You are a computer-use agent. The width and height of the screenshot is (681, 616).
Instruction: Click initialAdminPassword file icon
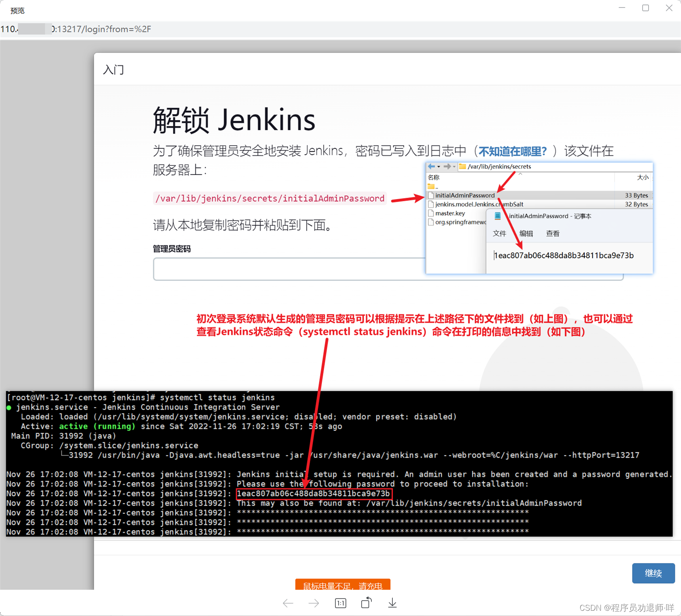(x=431, y=195)
